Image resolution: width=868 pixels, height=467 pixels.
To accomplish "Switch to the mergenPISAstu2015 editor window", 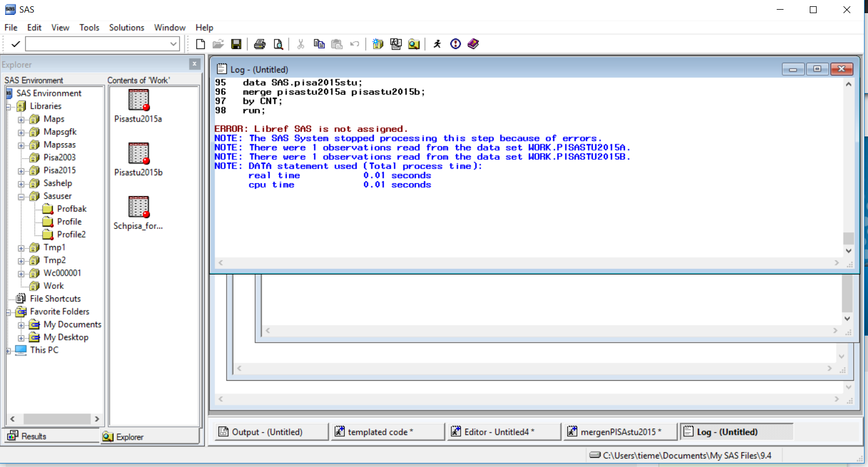I will click(620, 432).
